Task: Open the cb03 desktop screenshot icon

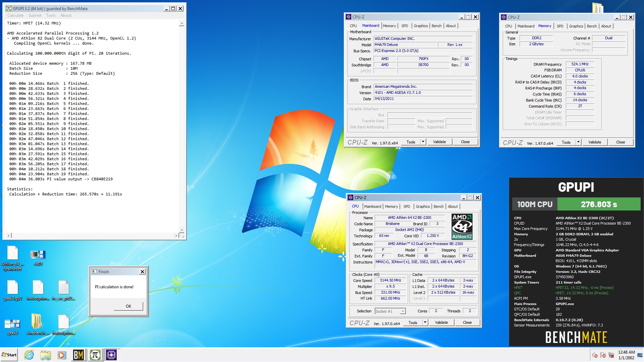Action: pos(38,257)
